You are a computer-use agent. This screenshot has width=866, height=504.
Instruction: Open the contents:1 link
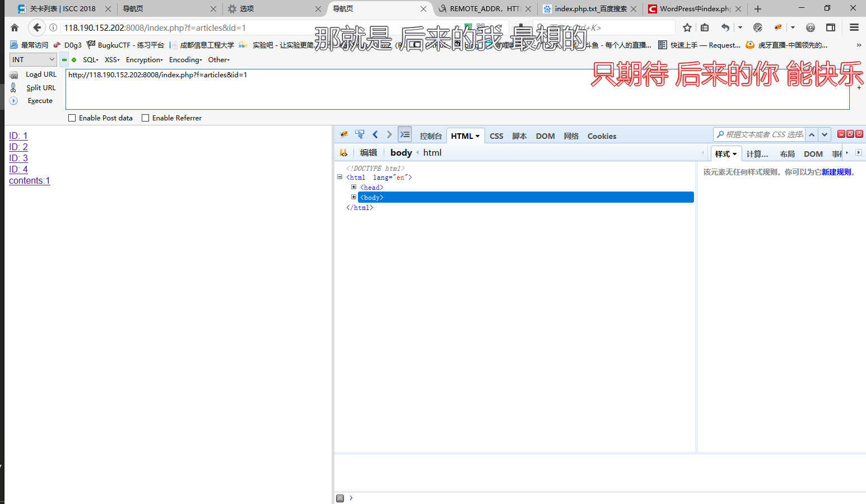(x=30, y=181)
